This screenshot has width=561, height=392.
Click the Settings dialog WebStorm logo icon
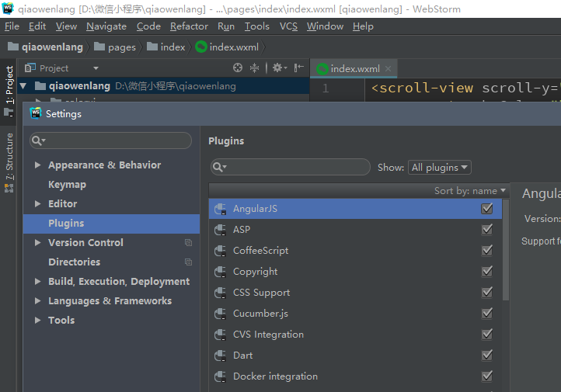[x=36, y=113]
